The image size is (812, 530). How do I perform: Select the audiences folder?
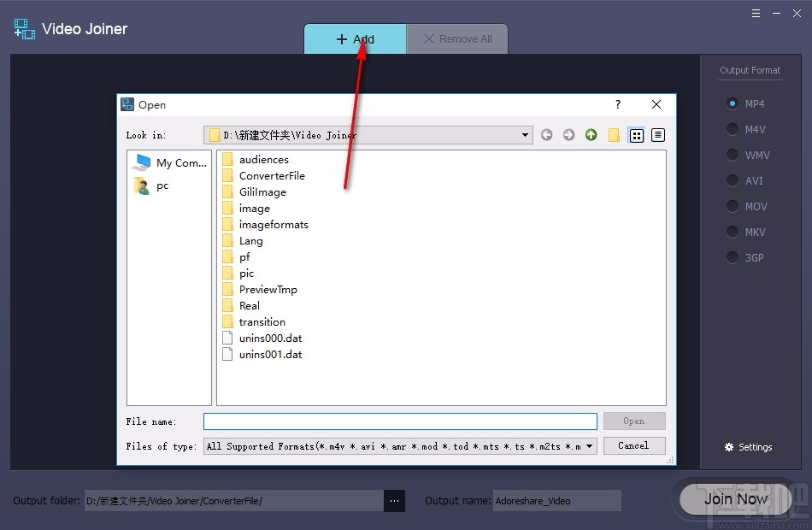[256, 160]
